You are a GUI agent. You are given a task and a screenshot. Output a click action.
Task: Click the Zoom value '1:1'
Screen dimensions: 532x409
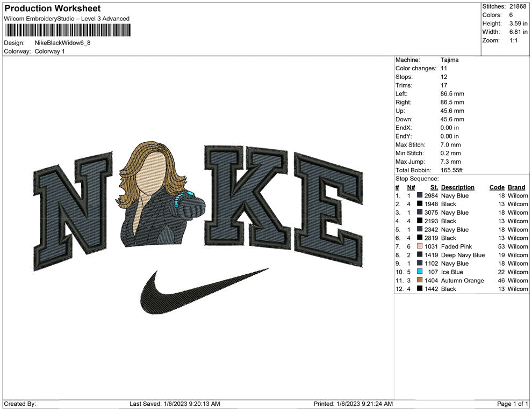tap(513, 40)
